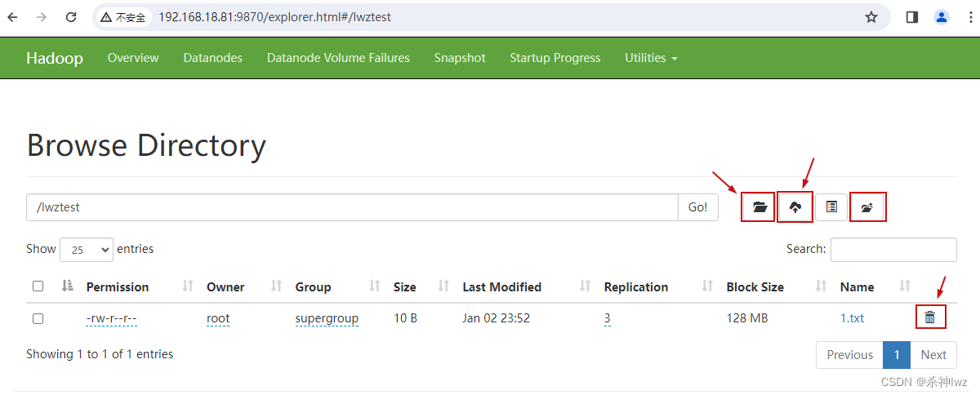Open the Datanodes tab
This screenshot has height=395, width=980.
pos(212,58)
